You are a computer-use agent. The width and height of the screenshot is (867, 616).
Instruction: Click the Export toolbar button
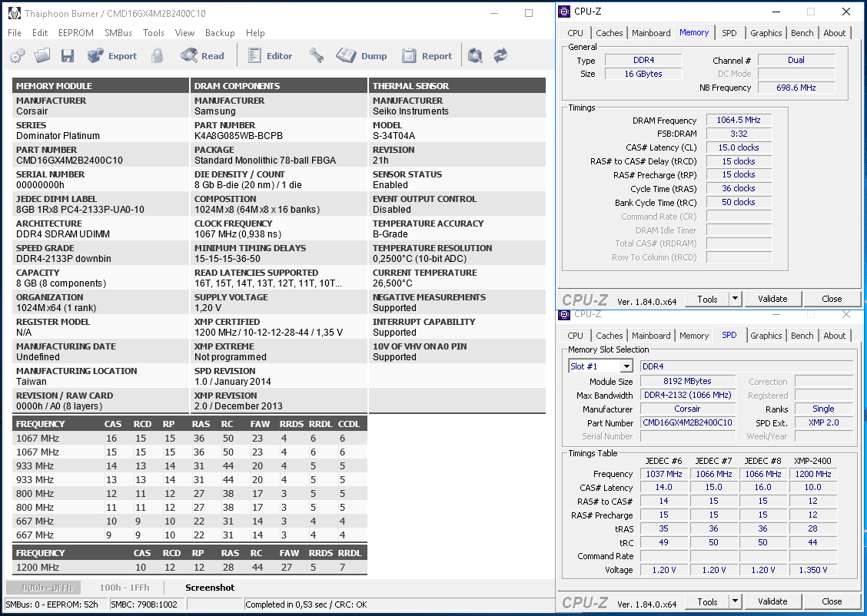[x=112, y=56]
